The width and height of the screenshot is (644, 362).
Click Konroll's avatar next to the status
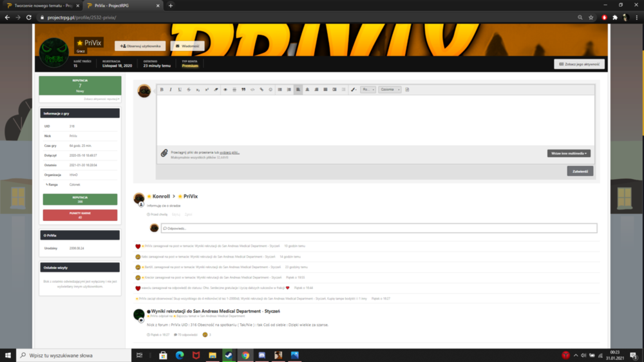[139, 198]
